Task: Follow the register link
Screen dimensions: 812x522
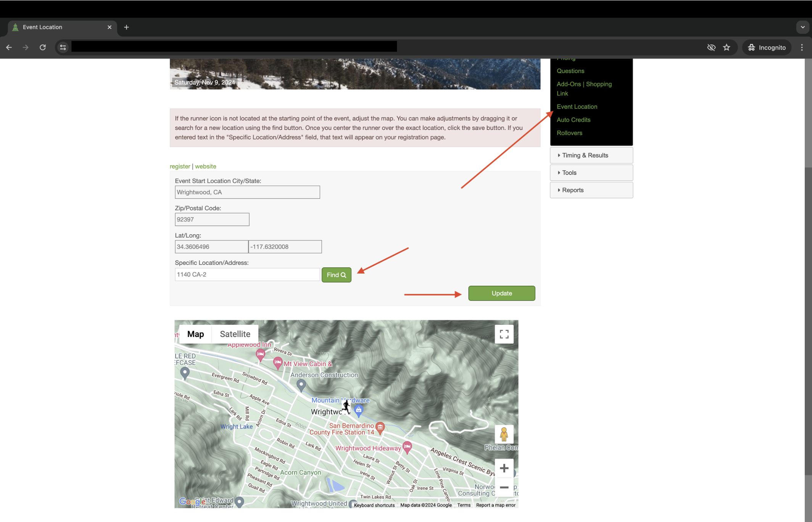Action: (180, 166)
